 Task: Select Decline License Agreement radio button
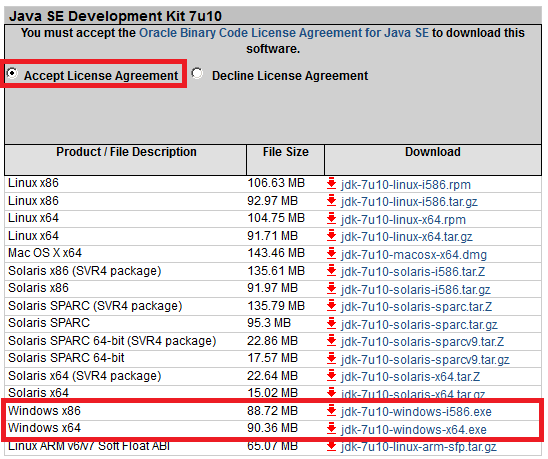[197, 73]
